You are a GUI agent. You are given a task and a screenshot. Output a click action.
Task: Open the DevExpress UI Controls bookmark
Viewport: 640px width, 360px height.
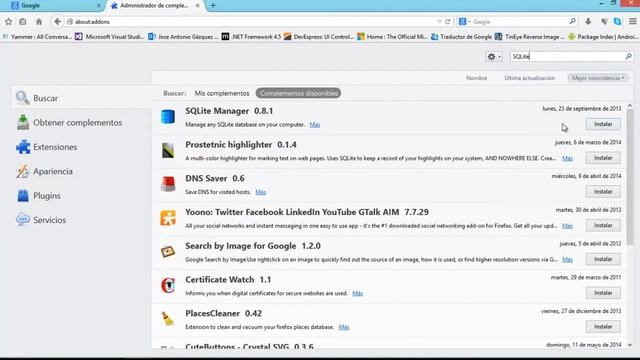[x=318, y=37]
